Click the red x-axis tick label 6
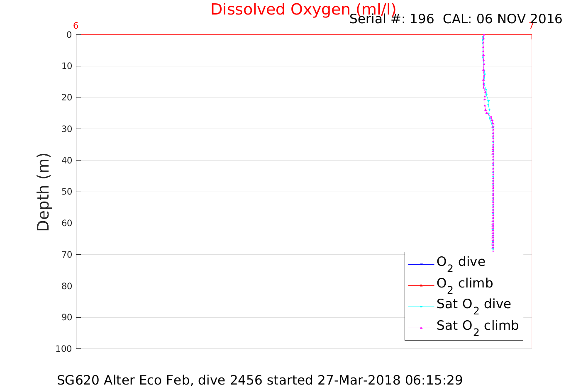 pos(76,26)
